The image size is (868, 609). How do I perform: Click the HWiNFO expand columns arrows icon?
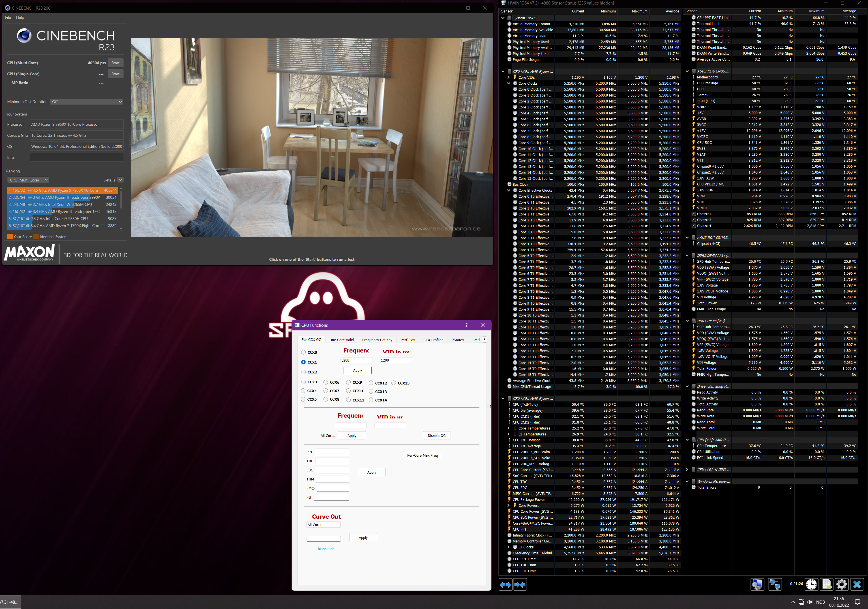point(505,584)
